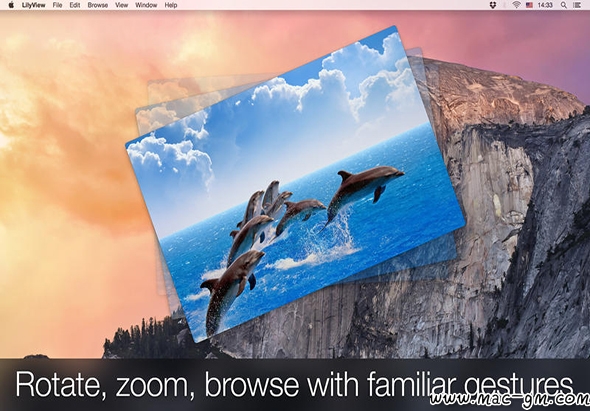The height and width of the screenshot is (411, 590).
Task: Open the Wi-Fi status menu
Action: [x=516, y=5]
